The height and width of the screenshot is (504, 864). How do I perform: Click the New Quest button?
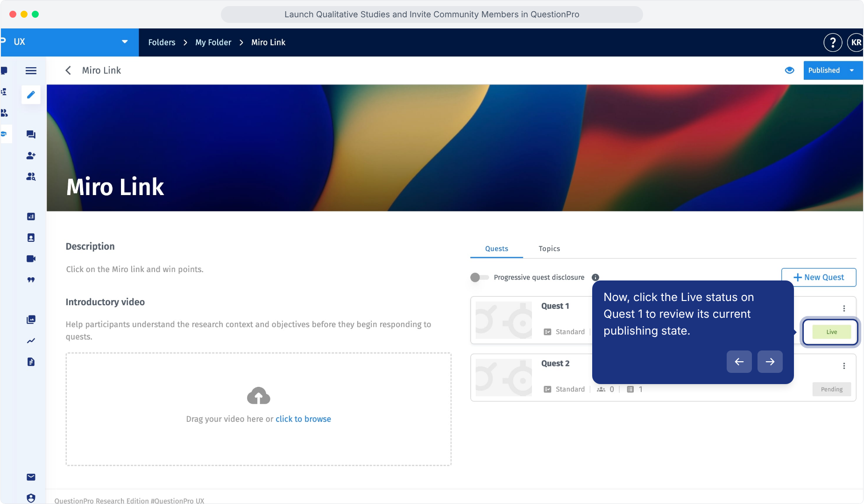(819, 277)
